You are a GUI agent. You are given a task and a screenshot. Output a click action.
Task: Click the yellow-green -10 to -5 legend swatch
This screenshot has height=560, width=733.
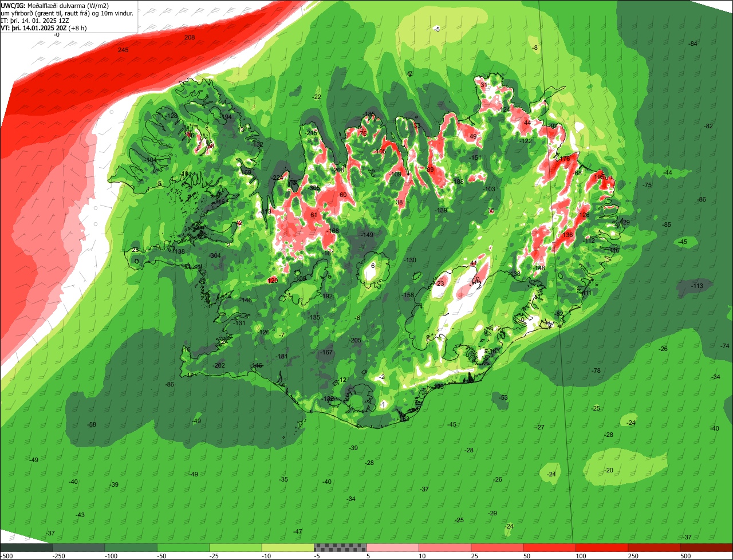(x=288, y=547)
